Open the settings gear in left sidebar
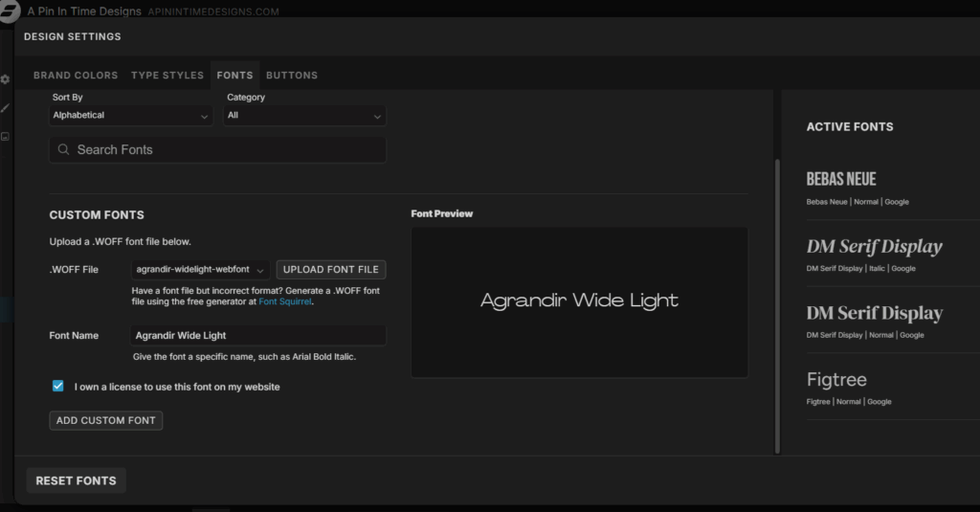 pyautogui.click(x=5, y=79)
